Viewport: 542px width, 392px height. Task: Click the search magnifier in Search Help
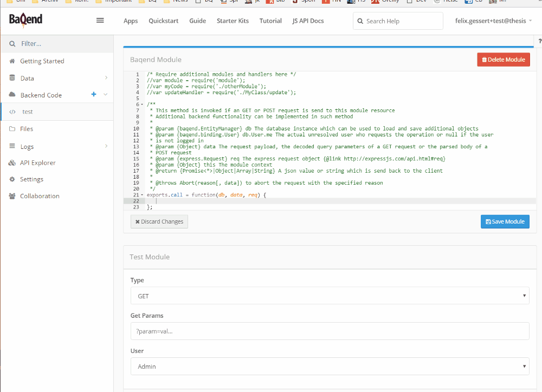[x=360, y=21]
